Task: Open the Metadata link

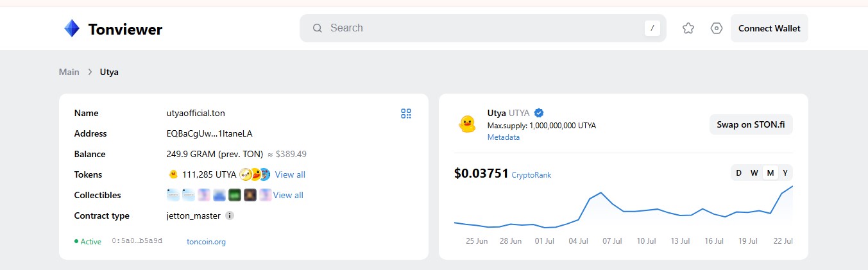Action: pyautogui.click(x=504, y=137)
